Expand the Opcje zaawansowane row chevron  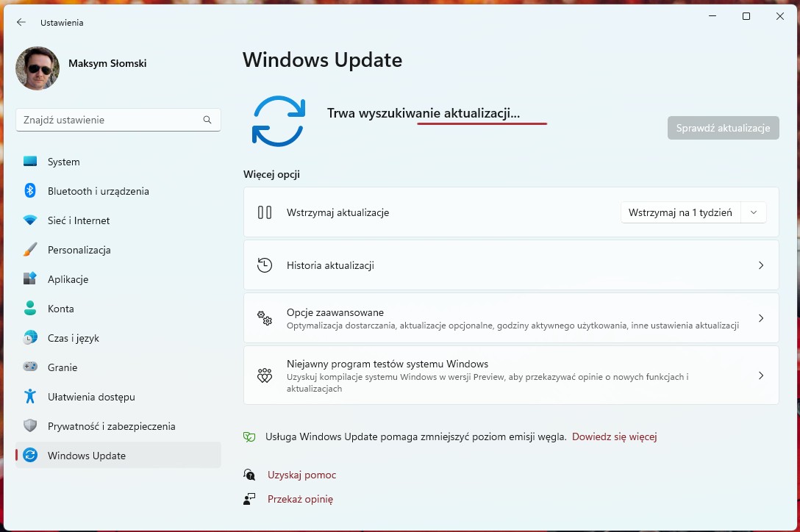coord(761,317)
